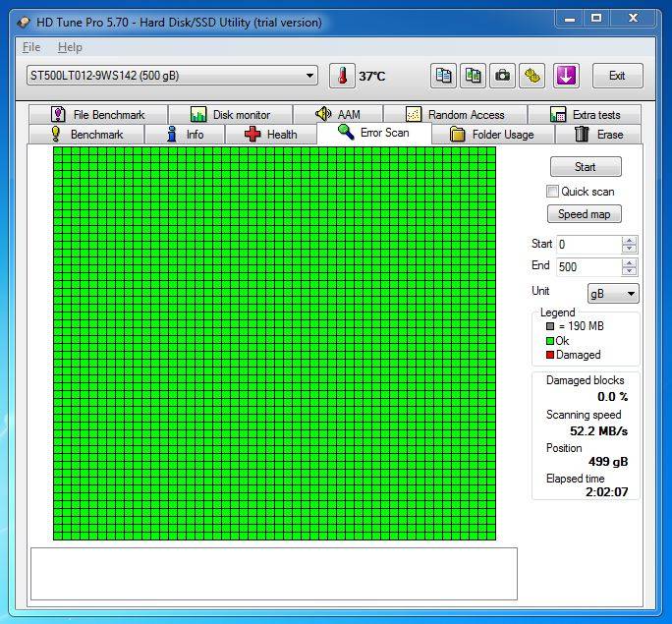Switch to the Folder Usage tab
Image resolution: width=672 pixels, height=624 pixels.
click(x=493, y=135)
